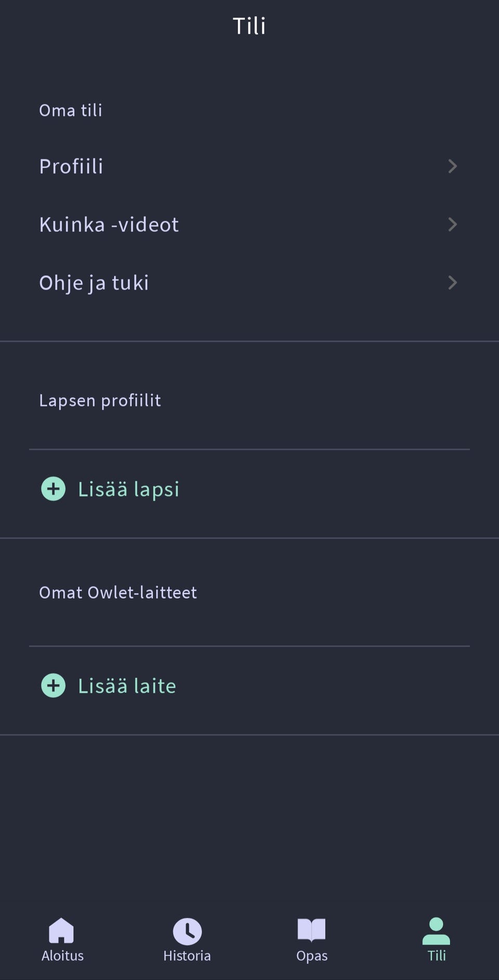The image size is (499, 980).
Task: Select the Tili tab label
Action: (x=437, y=956)
